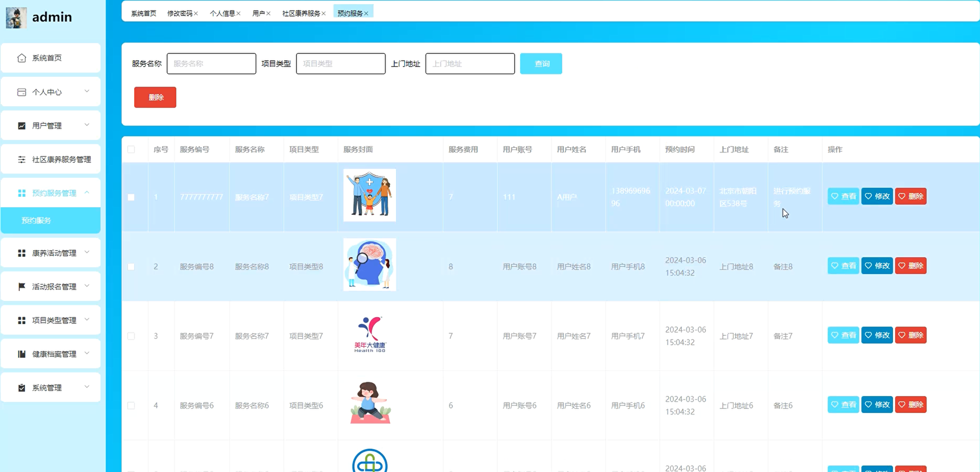Close the 个人信息 tab
Screen dimensions: 980x472
tap(239, 13)
